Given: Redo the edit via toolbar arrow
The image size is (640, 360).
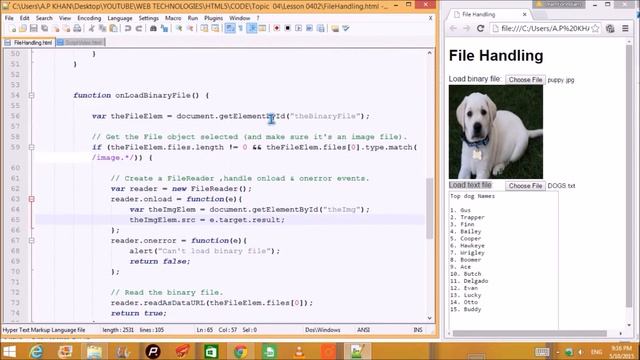Looking at the screenshot, I should [x=139, y=28].
